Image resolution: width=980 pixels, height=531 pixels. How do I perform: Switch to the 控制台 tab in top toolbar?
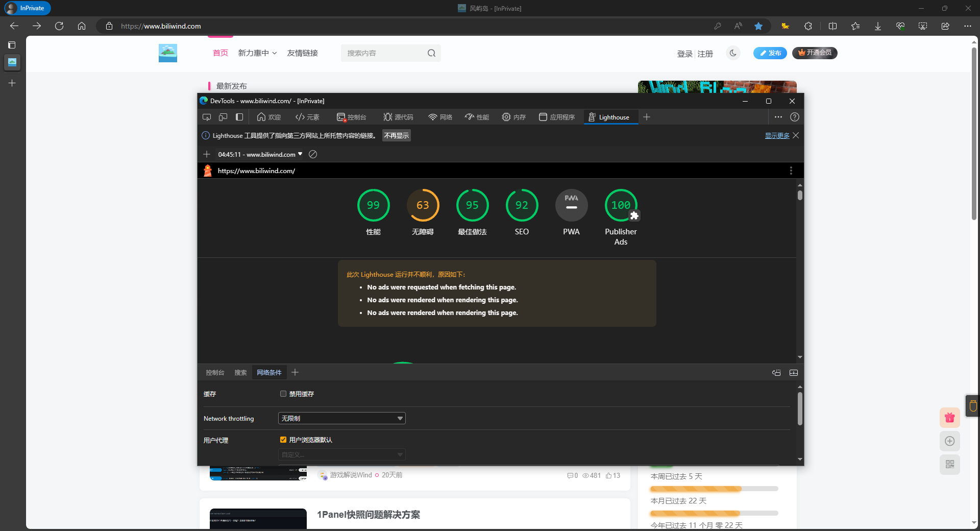coord(352,117)
